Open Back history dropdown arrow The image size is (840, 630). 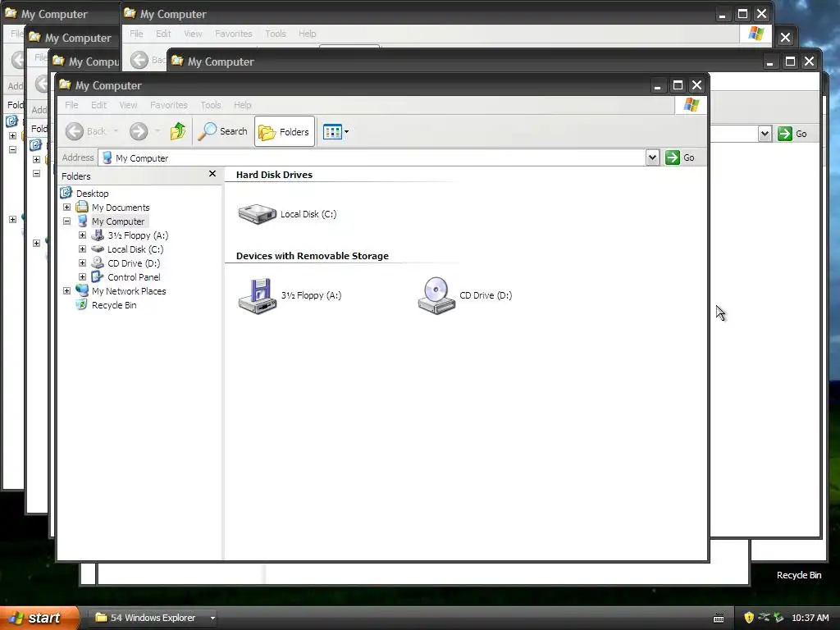coord(116,131)
